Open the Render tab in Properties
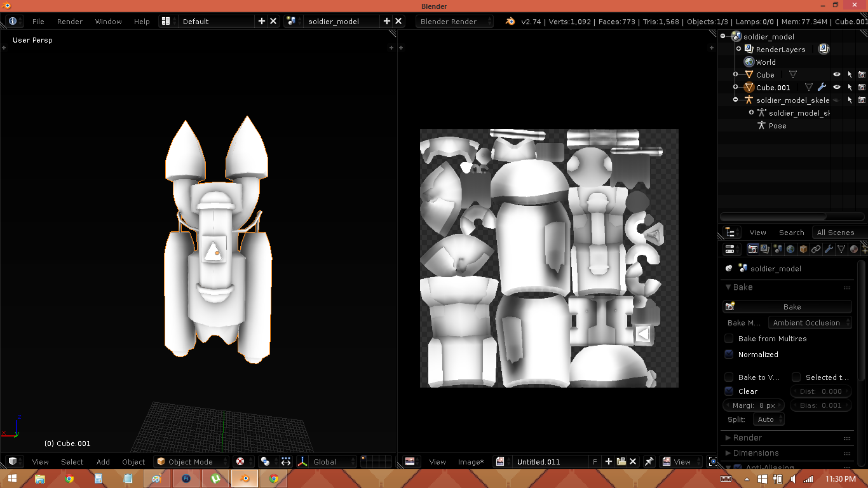Viewport: 868px width, 488px height. pyautogui.click(x=752, y=249)
